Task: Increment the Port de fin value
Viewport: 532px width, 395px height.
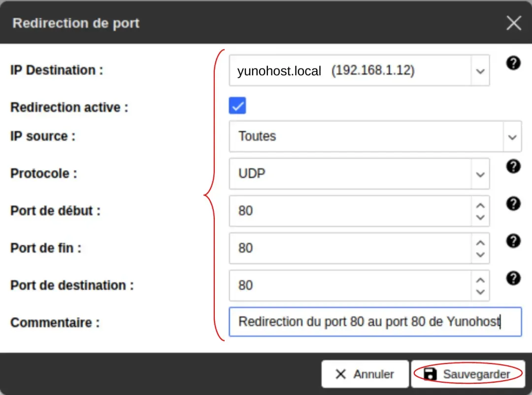Action: pyautogui.click(x=480, y=243)
